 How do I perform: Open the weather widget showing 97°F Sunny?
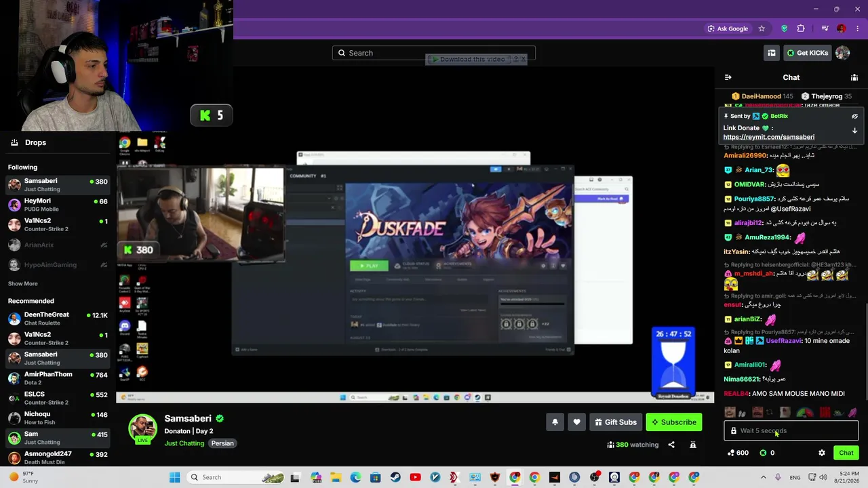click(x=24, y=477)
